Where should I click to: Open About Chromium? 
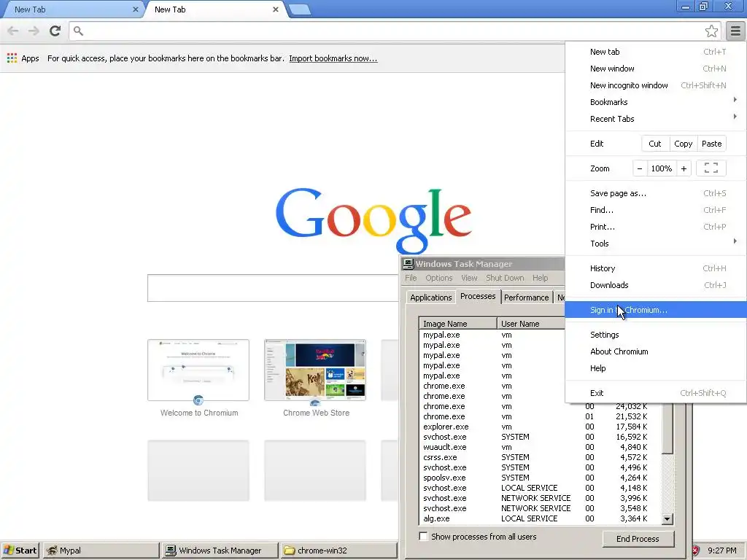tap(656, 351)
